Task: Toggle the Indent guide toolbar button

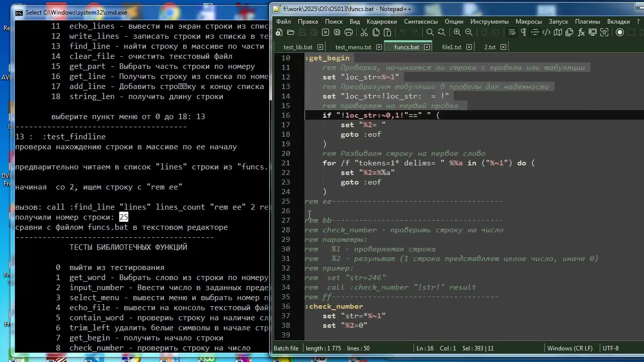Action: (x=535, y=32)
